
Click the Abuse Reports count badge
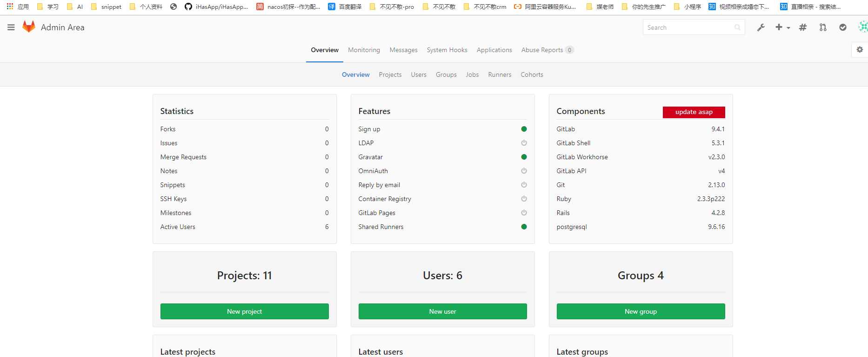[x=569, y=50]
